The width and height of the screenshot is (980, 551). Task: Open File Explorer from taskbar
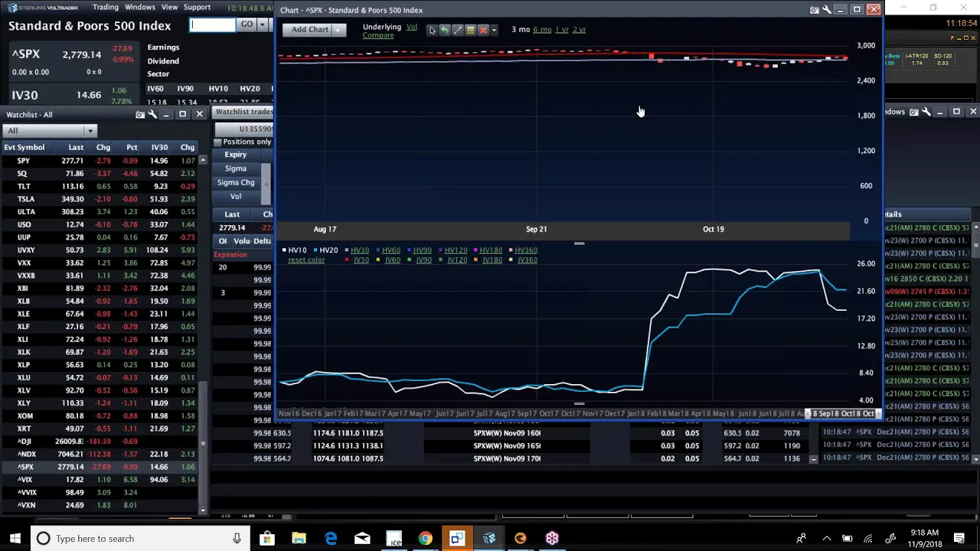299,539
